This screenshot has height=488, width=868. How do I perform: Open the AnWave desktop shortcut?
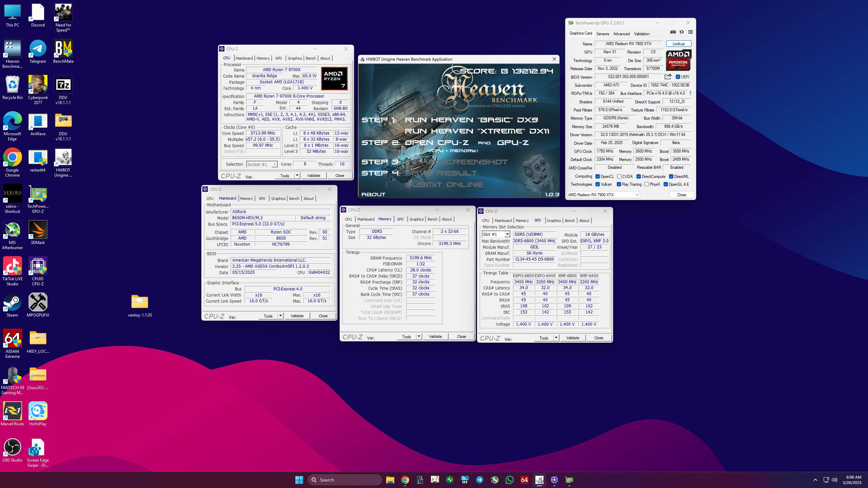pyautogui.click(x=38, y=124)
